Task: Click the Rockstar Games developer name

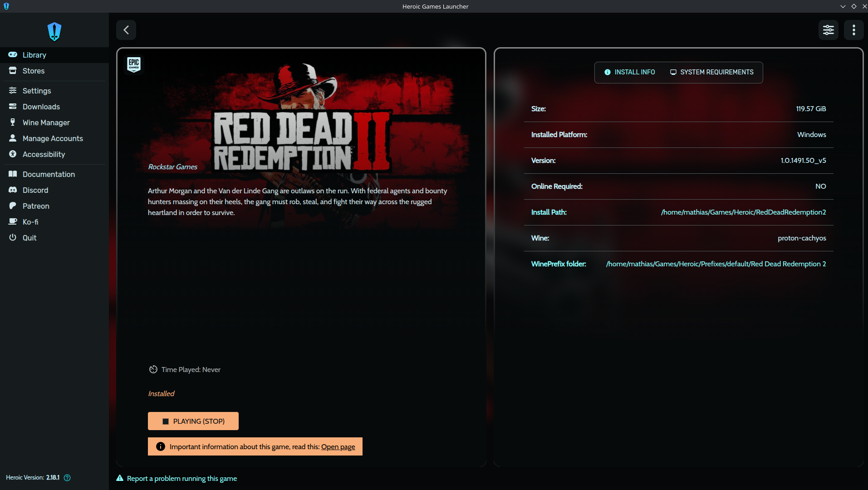Action: click(x=173, y=167)
